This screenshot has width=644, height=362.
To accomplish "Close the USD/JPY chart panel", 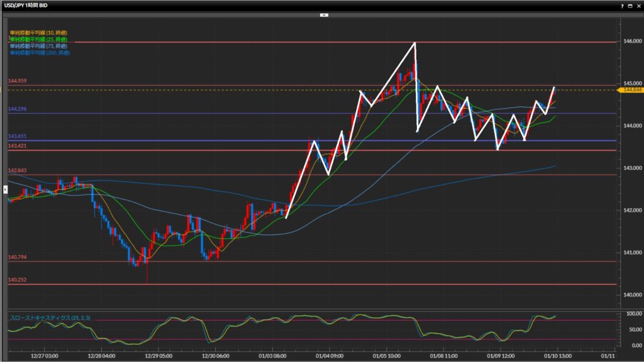I will pos(638,5).
